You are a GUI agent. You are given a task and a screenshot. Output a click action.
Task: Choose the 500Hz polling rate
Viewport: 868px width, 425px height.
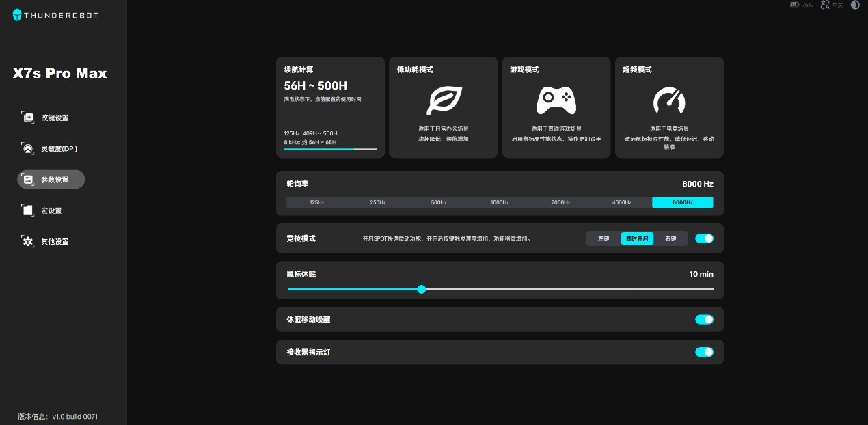(x=439, y=202)
